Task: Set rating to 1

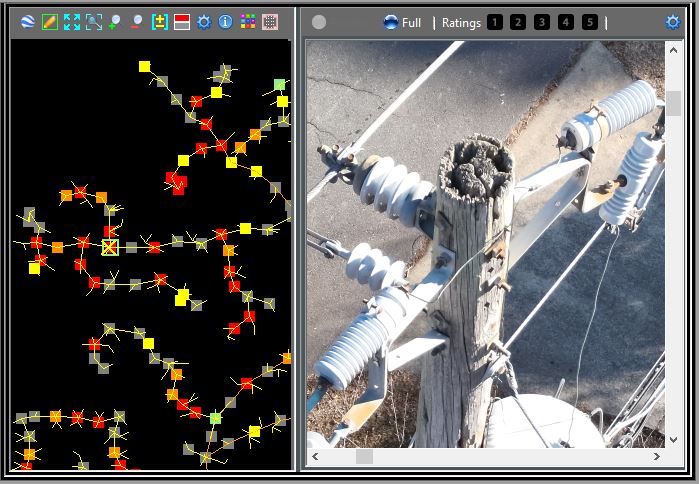Action: [495, 22]
